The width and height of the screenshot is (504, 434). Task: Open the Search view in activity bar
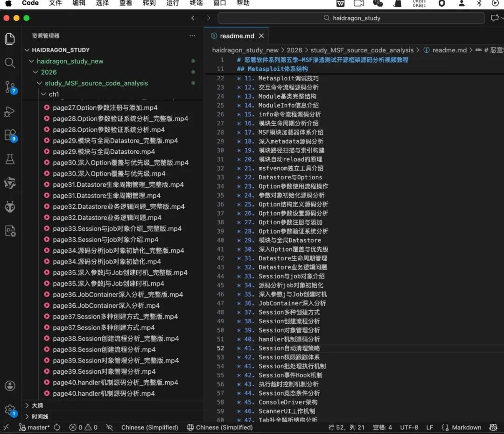click(10, 63)
